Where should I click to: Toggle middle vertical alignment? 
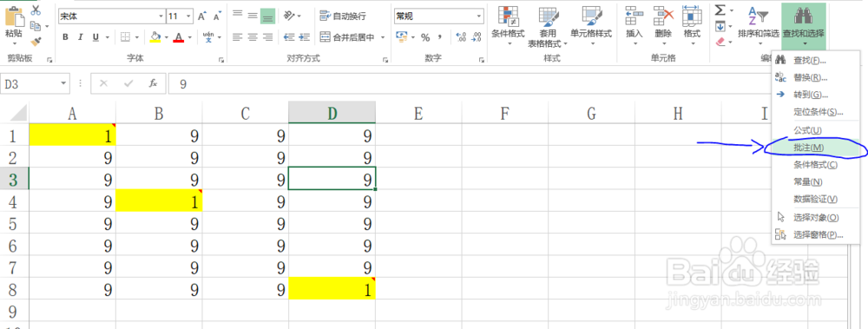pyautogui.click(x=253, y=16)
